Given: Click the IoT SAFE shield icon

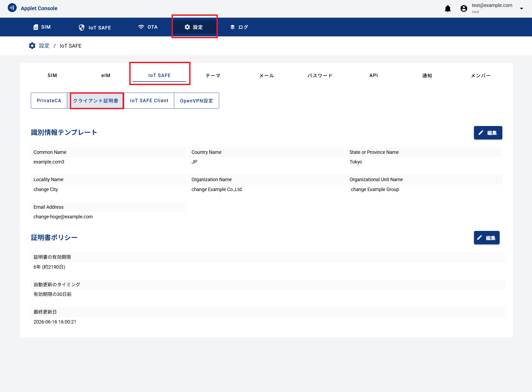Looking at the screenshot, I should pos(82,27).
